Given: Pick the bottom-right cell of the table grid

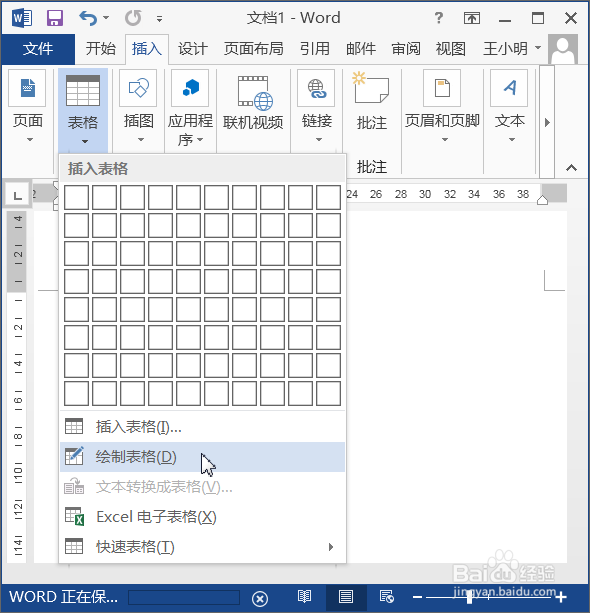Looking at the screenshot, I should [328, 394].
